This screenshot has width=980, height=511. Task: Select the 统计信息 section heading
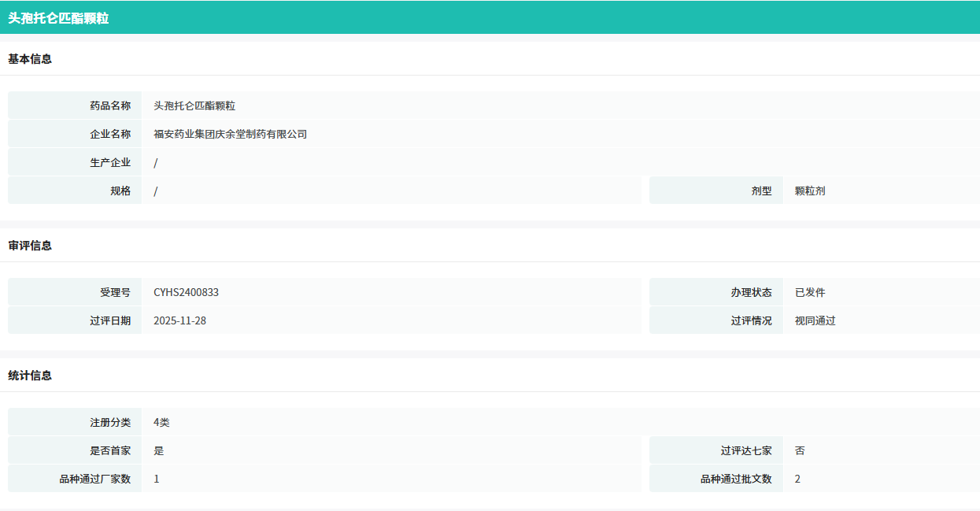point(30,376)
